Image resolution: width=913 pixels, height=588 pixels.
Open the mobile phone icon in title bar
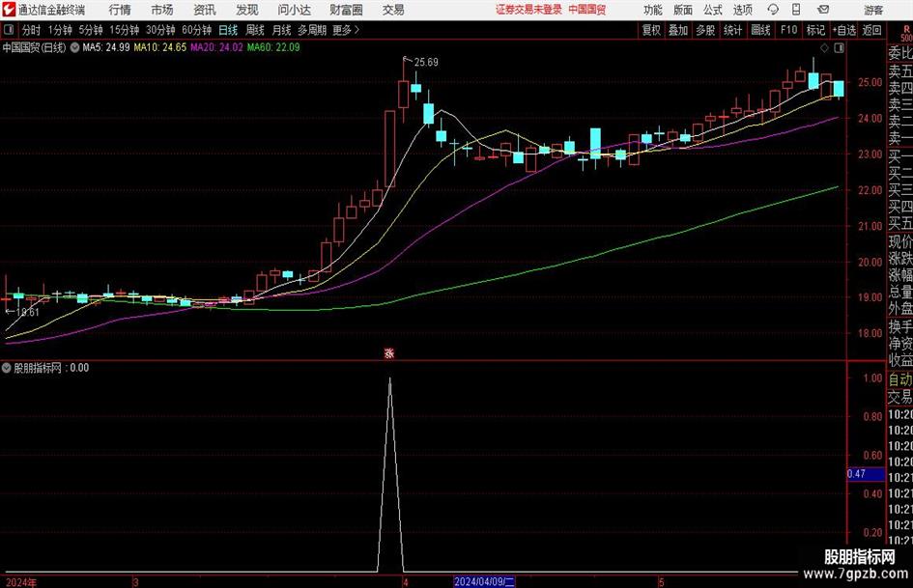pyautogui.click(x=796, y=10)
